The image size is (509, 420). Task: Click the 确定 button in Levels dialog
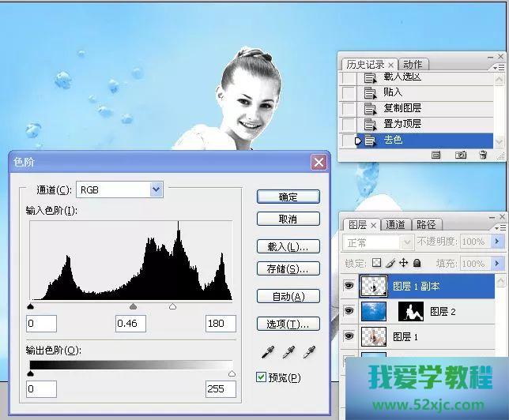(x=288, y=197)
